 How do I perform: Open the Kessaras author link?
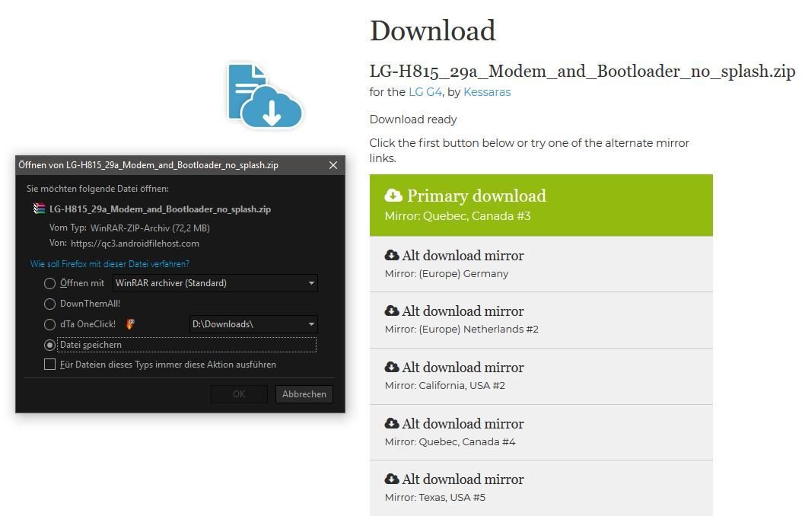[487, 92]
